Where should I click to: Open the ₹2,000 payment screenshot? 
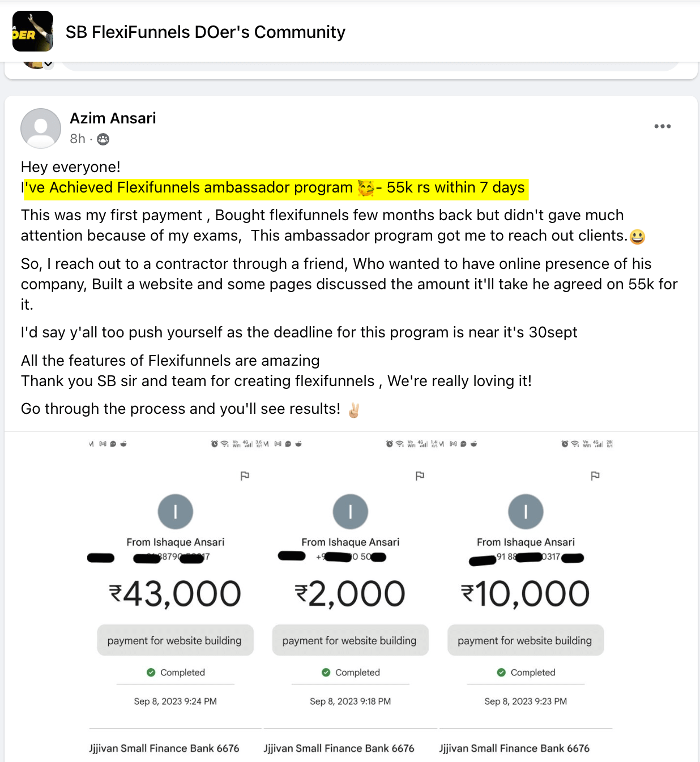point(350,594)
